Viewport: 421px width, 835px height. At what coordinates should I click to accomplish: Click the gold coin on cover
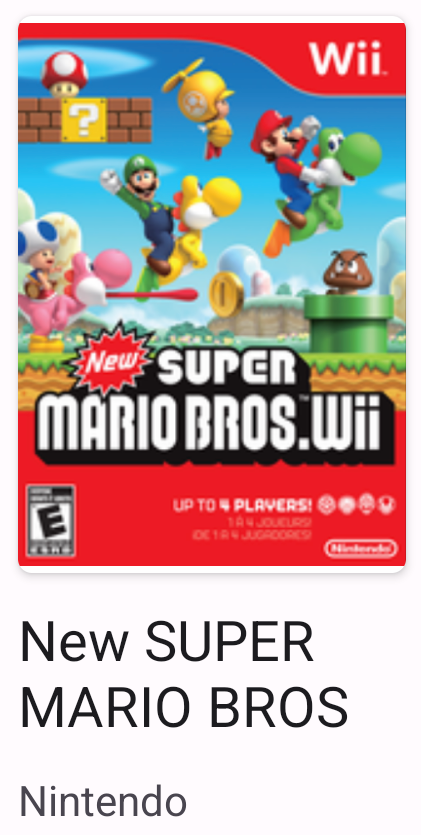click(x=226, y=294)
